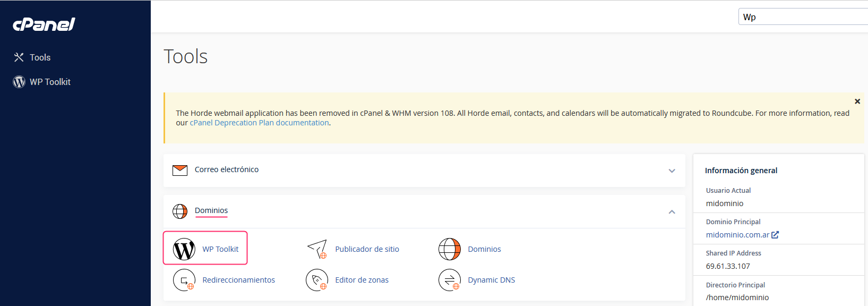Viewport: 868px width, 306px height.
Task: Click the Correo electrónico envelope icon
Action: coord(180,170)
